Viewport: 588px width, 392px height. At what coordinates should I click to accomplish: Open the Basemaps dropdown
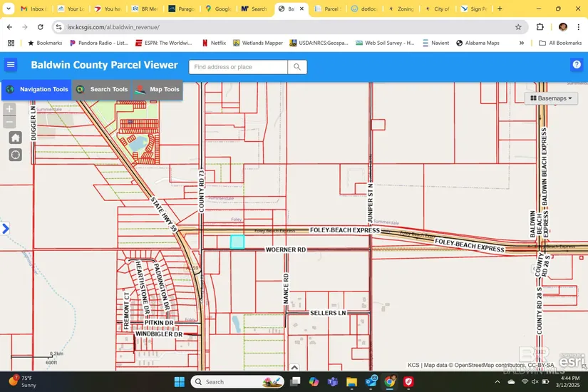[x=551, y=98]
